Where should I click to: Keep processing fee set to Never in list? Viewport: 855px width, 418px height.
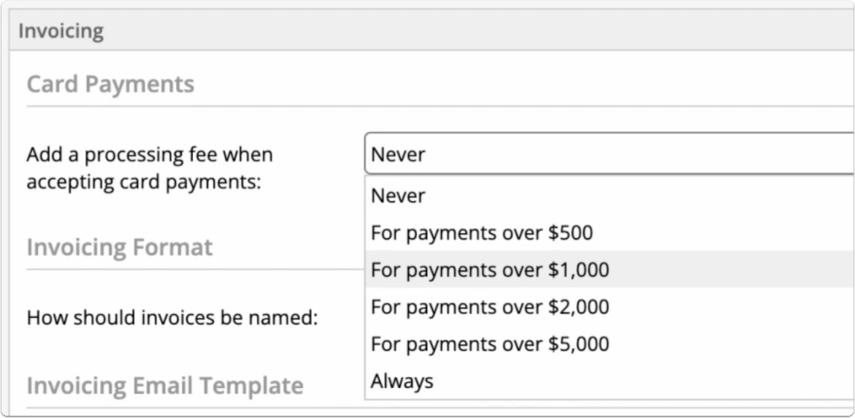609,196
